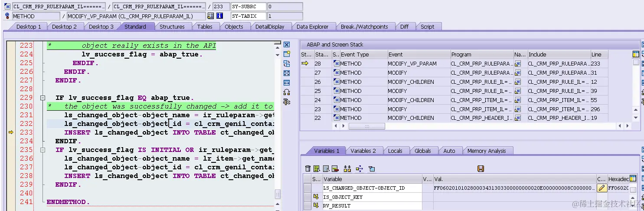Click the column layout icon in ABAP stack header
644x211 pixels.
(636, 54)
